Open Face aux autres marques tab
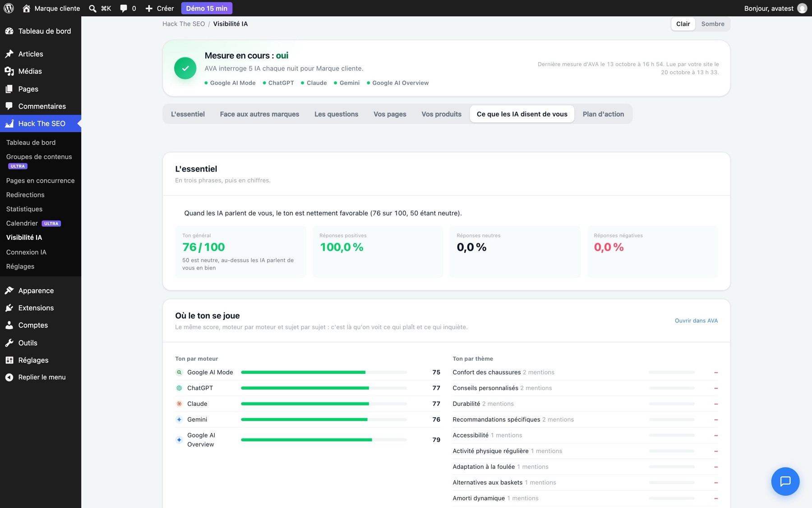Screen dimensions: 812x508 pos(259,114)
